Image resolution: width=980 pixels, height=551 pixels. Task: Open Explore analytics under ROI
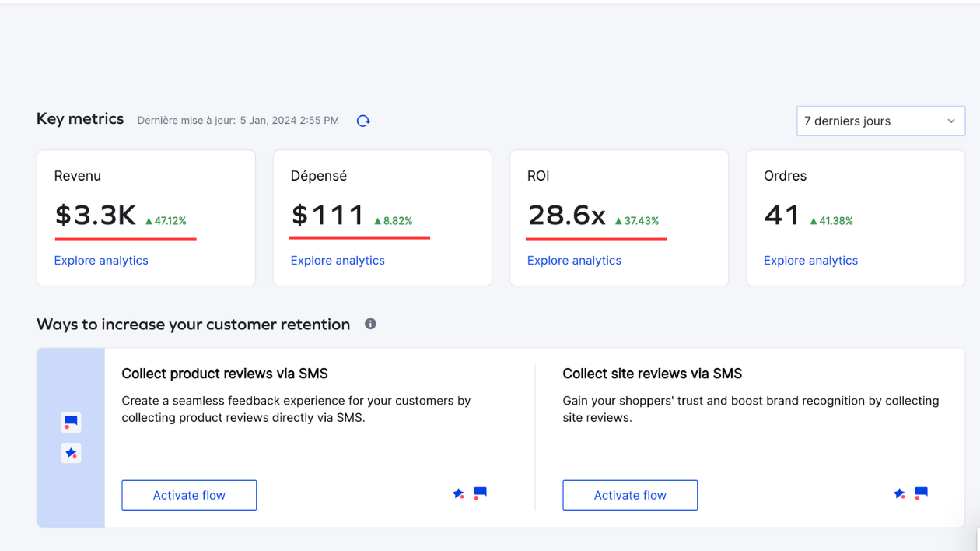pyautogui.click(x=574, y=261)
